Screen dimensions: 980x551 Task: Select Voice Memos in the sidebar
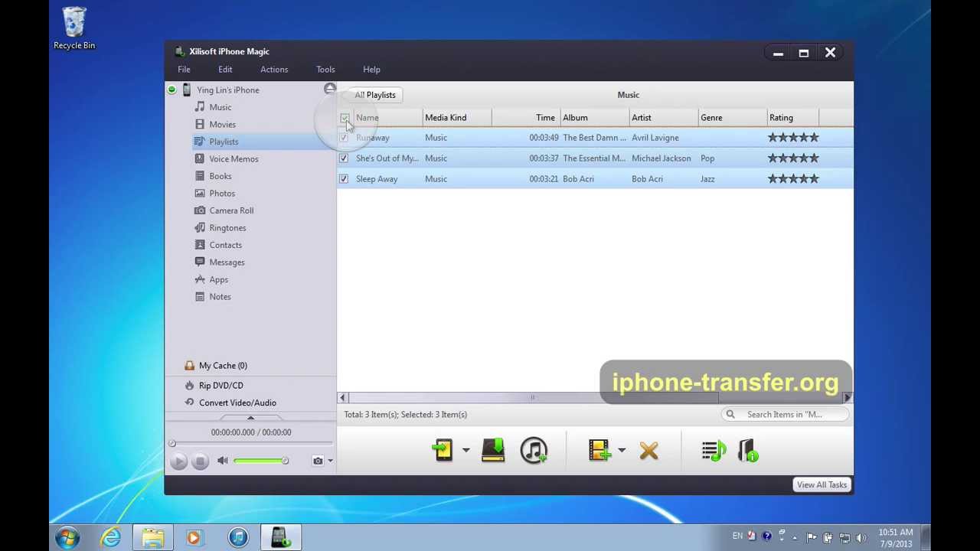(234, 159)
